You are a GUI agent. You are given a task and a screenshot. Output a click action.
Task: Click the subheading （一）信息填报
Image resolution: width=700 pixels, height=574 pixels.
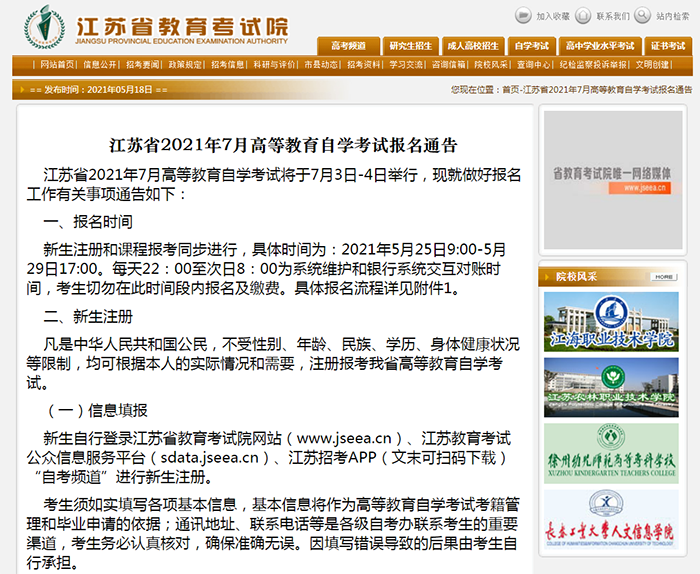[96, 411]
